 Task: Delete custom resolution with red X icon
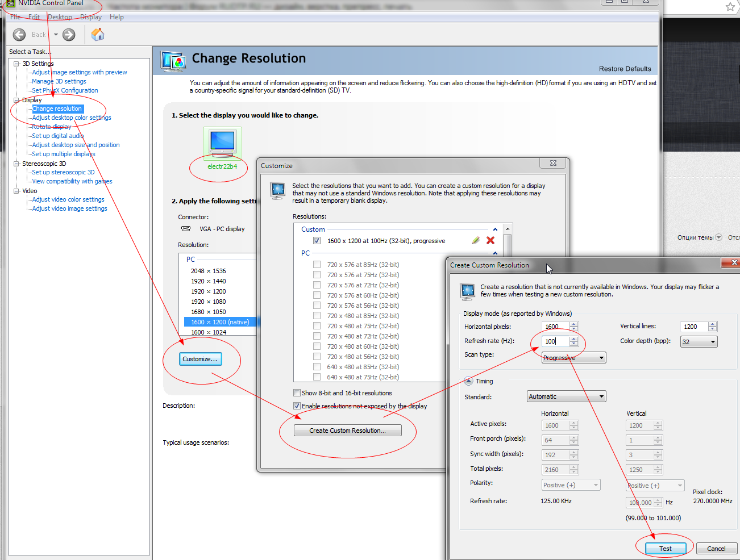pos(490,240)
